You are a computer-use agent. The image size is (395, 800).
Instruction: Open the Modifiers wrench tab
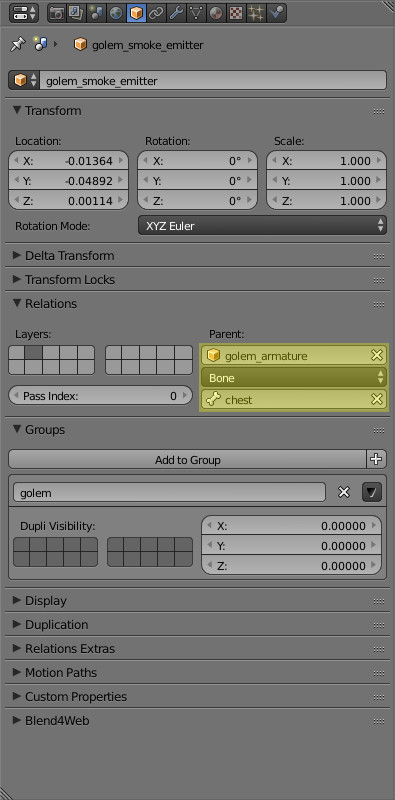[x=176, y=13]
